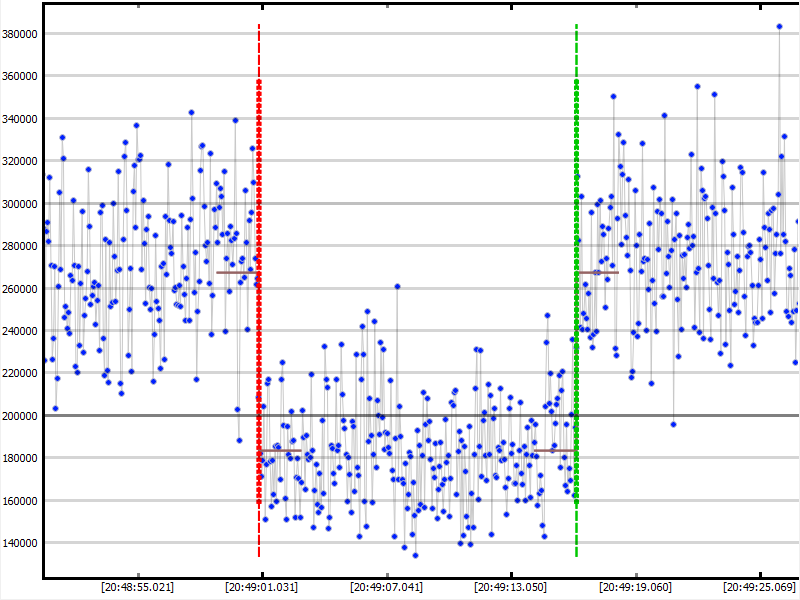Click the brown mean line right of red marker
Viewport: 800px width, 600px height.
tap(281, 451)
